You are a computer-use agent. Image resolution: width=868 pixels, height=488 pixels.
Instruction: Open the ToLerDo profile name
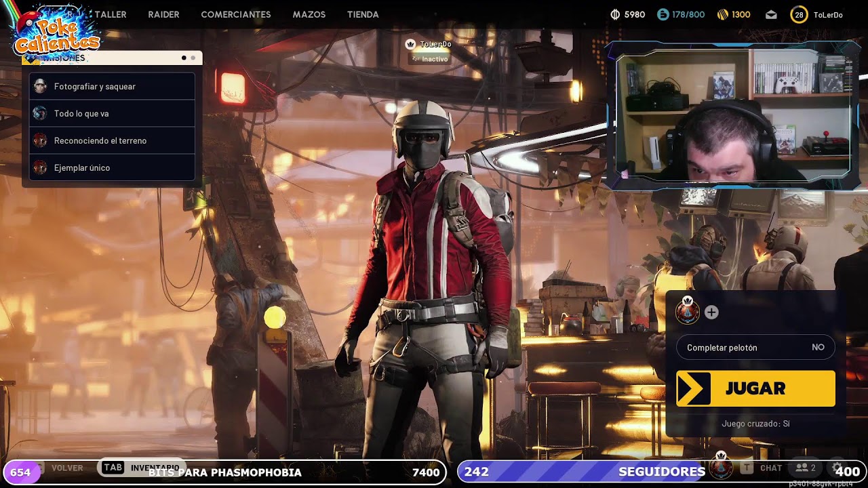[828, 15]
